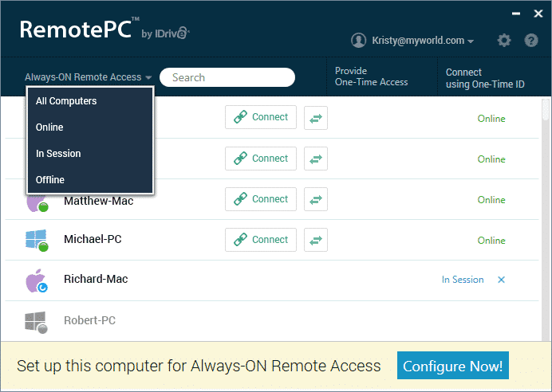End the Richard-Mac session with X
Image resolution: width=552 pixels, height=392 pixels.
point(501,280)
